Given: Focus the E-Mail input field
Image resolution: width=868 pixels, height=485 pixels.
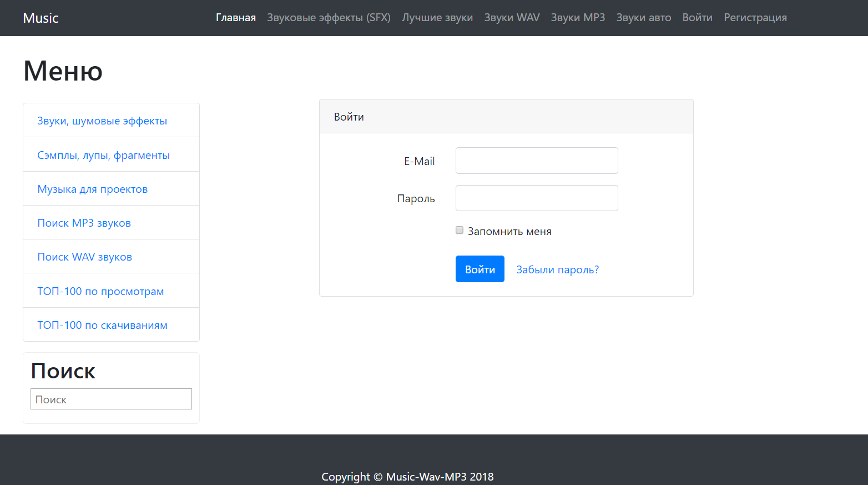Looking at the screenshot, I should (537, 161).
